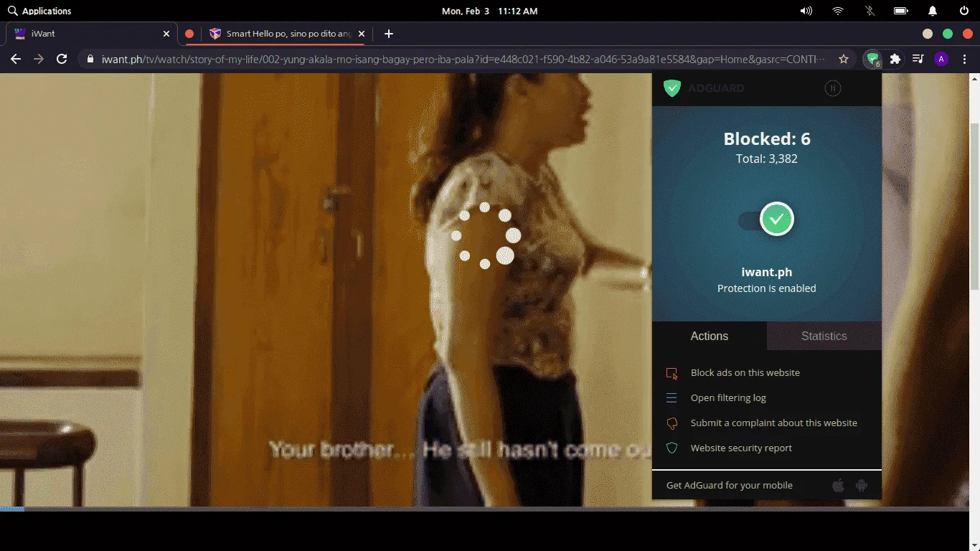This screenshot has height=551, width=980.
Task: Open the Wi-Fi network indicator
Action: pos(838,11)
